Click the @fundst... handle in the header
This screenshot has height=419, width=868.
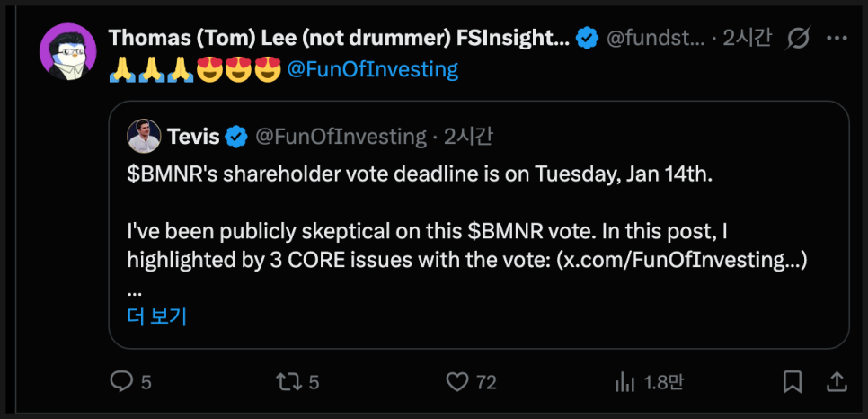click(x=651, y=39)
